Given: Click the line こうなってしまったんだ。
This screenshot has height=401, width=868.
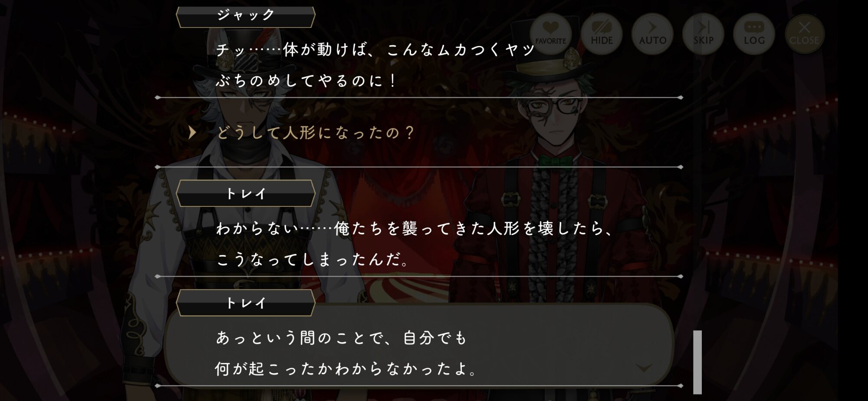Looking at the screenshot, I should point(312,259).
